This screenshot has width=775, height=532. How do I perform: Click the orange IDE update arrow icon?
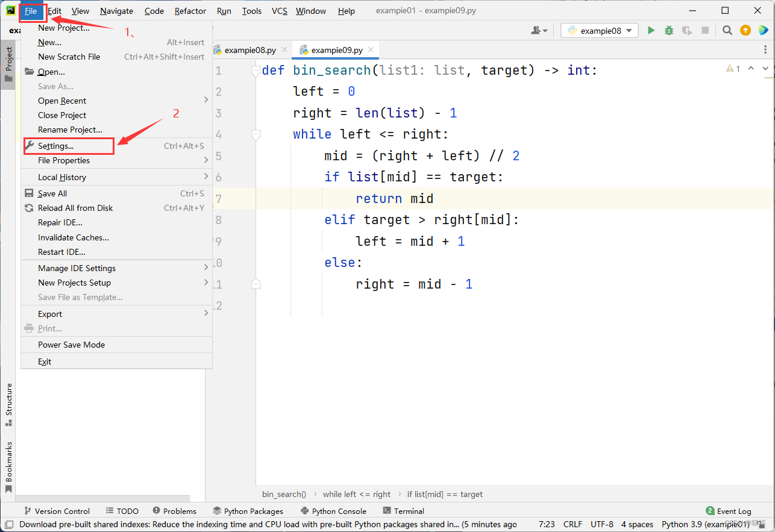(745, 30)
